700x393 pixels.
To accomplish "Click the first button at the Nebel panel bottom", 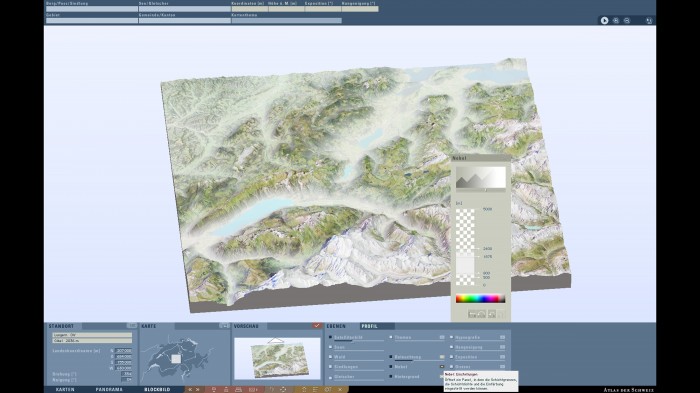I will tap(472, 314).
